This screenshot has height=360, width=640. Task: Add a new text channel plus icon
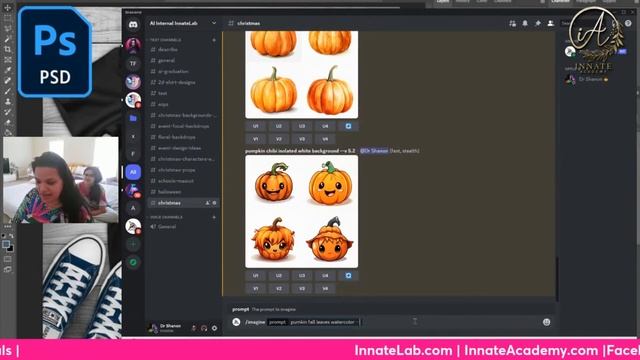pyautogui.click(x=214, y=40)
